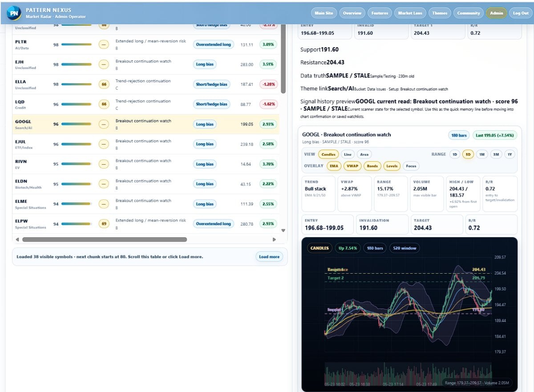The height and width of the screenshot is (392, 534).
Task: Enable the Focus overlay
Action: (x=411, y=166)
